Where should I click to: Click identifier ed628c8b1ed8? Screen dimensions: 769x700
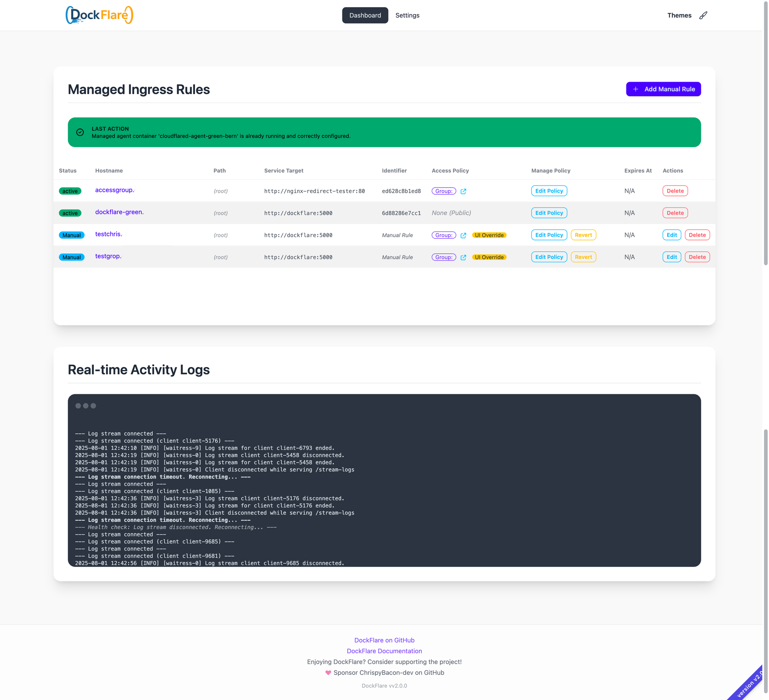click(401, 191)
